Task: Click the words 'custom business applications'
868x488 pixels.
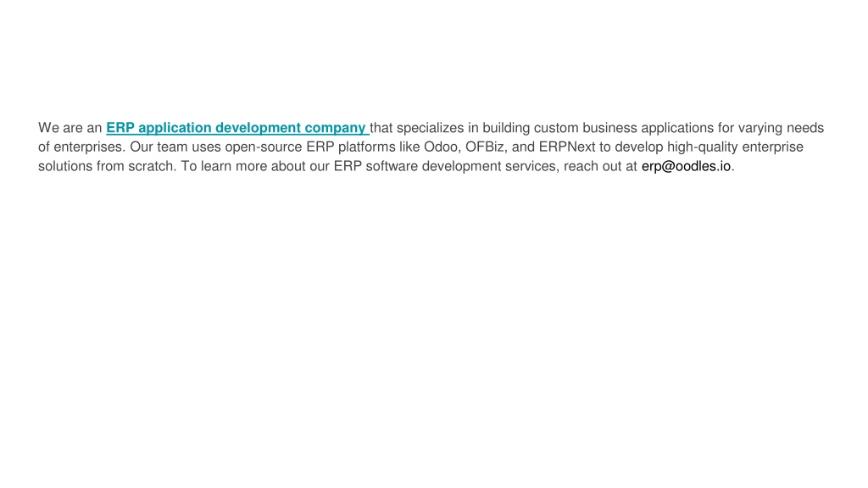Action: (x=623, y=128)
